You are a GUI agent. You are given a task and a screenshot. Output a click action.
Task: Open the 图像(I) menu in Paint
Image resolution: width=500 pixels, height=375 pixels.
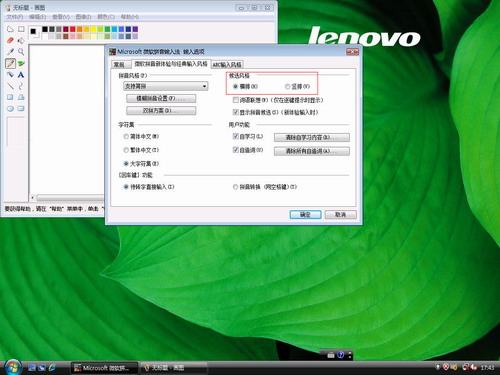83,17
